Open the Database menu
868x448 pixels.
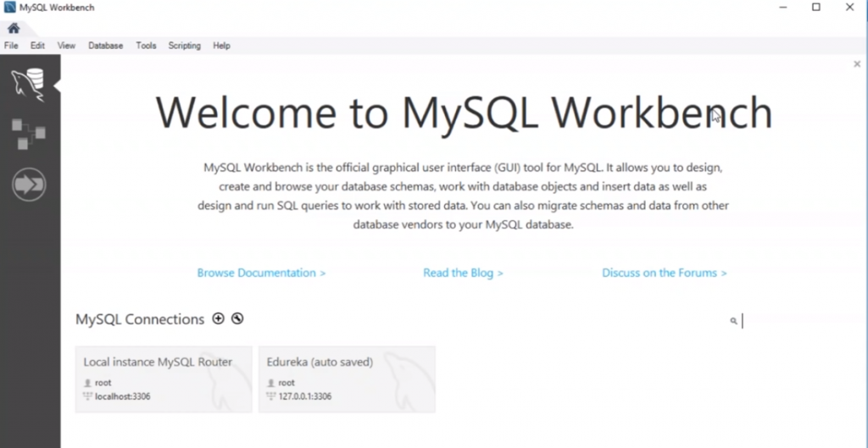pyautogui.click(x=105, y=46)
